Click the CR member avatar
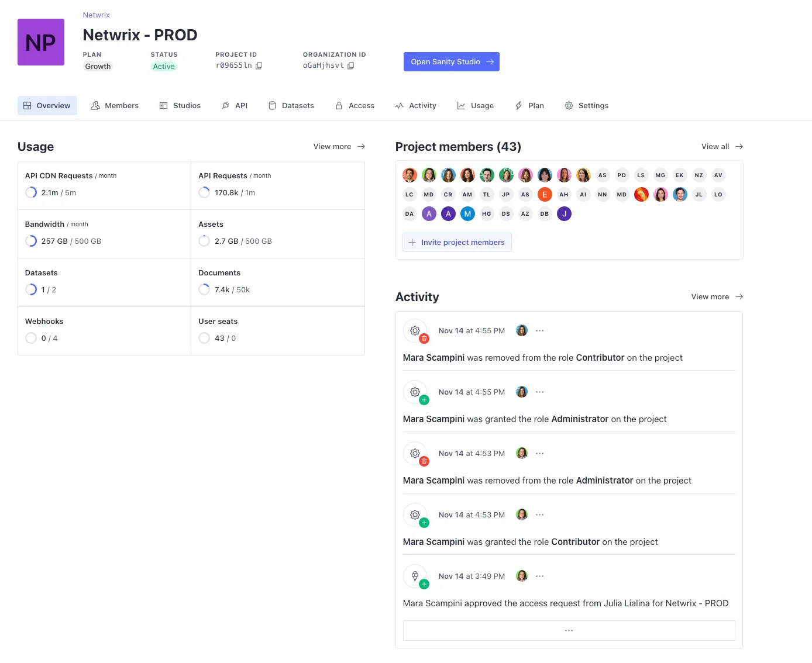Image resolution: width=812 pixels, height=663 pixels. coord(448,195)
